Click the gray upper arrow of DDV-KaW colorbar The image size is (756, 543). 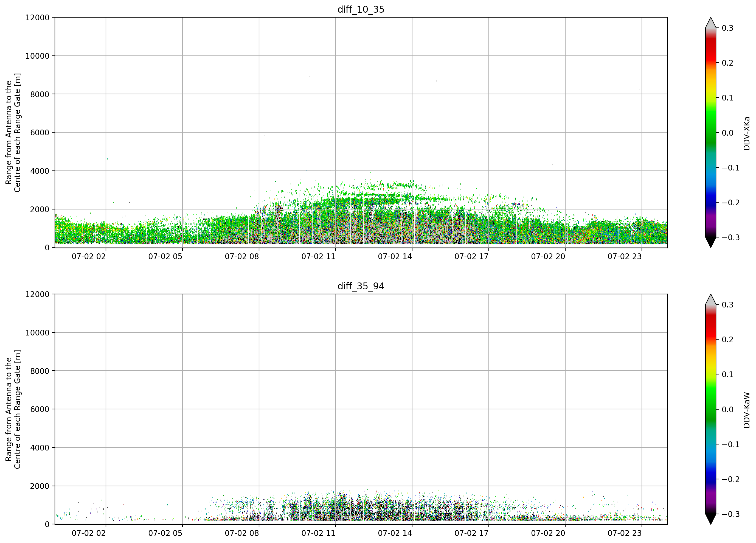[x=711, y=300]
